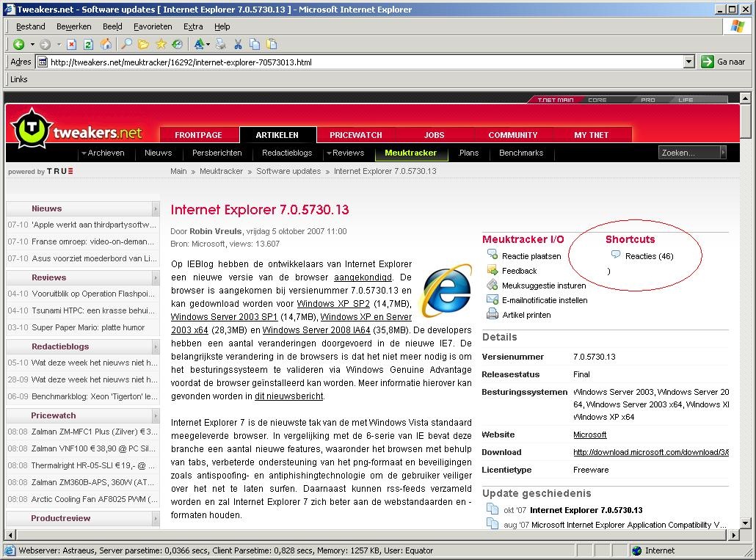Open Favorites with the star icon

click(161, 43)
